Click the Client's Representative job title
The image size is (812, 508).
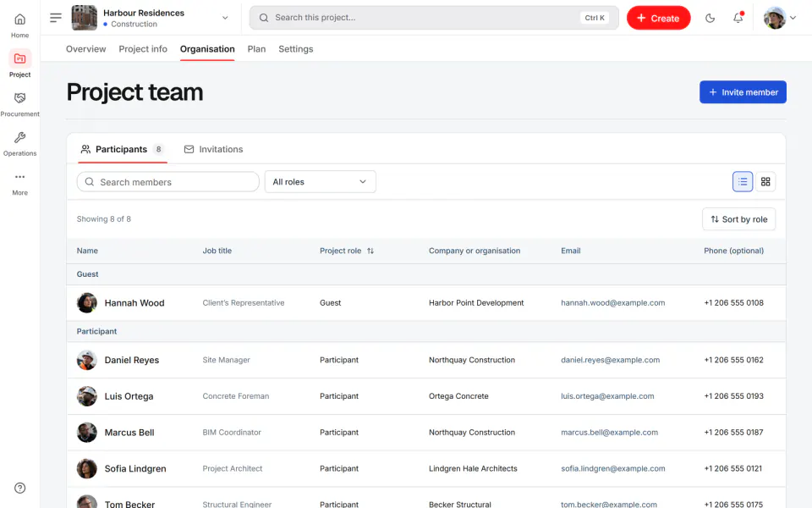244,303
